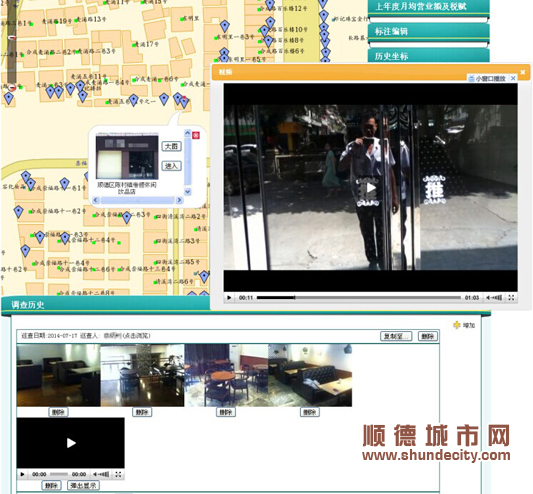Screen dimensions: 533x494
Task: Click 删除 button beside 复制至...
Action: 428,336
